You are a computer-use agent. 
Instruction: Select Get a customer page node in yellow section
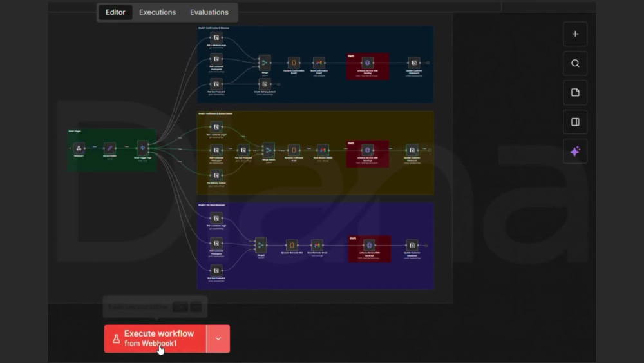pos(216,127)
